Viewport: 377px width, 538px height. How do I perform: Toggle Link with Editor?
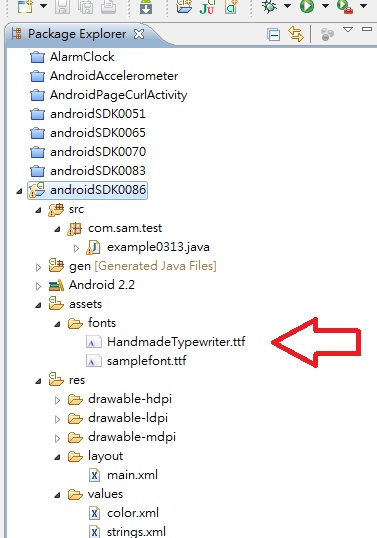(x=296, y=34)
